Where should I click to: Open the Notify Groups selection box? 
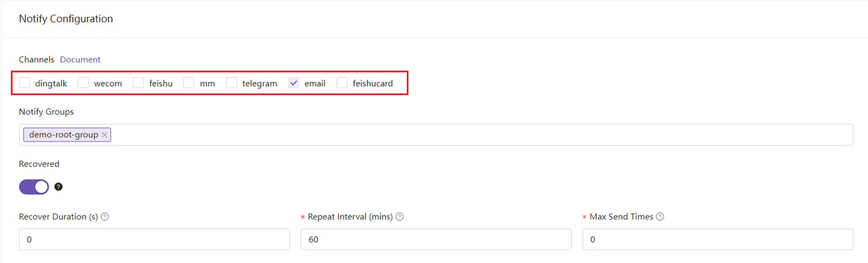tap(436, 135)
